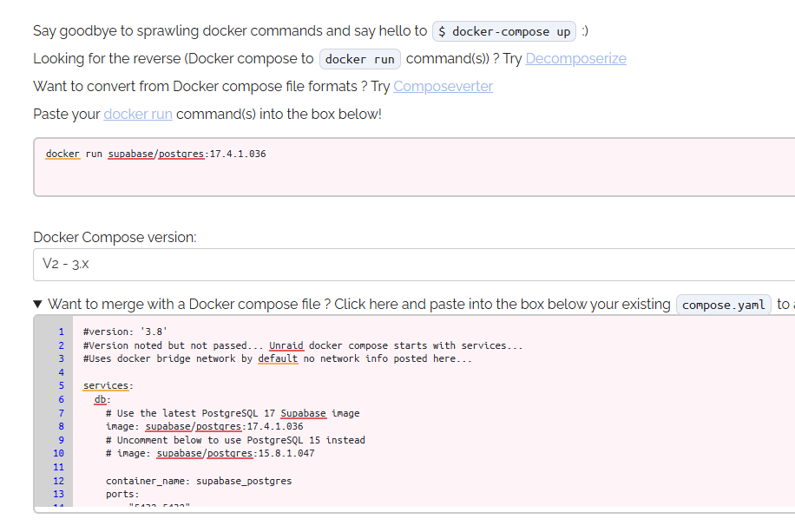Image resolution: width=795 pixels, height=532 pixels.
Task: Click into the docker run command box
Action: (414, 167)
